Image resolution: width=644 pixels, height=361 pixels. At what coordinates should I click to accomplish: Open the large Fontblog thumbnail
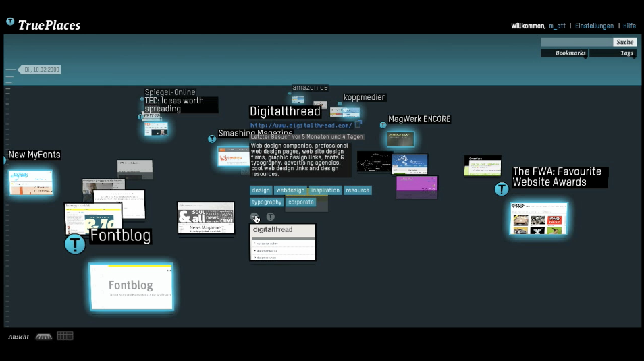click(131, 286)
